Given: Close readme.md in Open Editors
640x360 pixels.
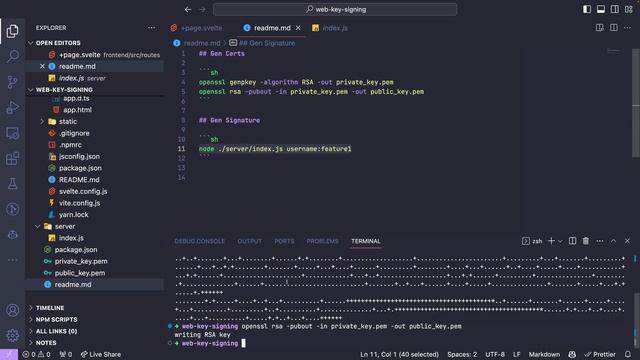Looking at the screenshot, I should point(42,66).
